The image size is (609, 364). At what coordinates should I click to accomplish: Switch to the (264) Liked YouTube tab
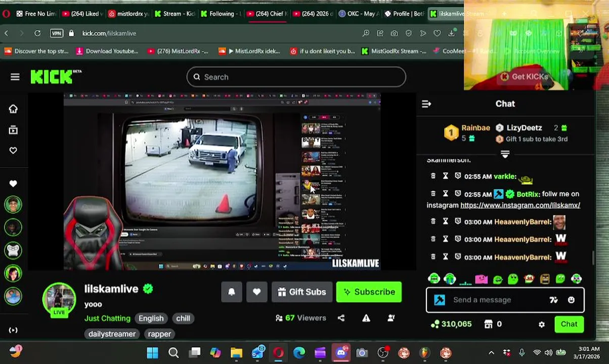tap(82, 14)
